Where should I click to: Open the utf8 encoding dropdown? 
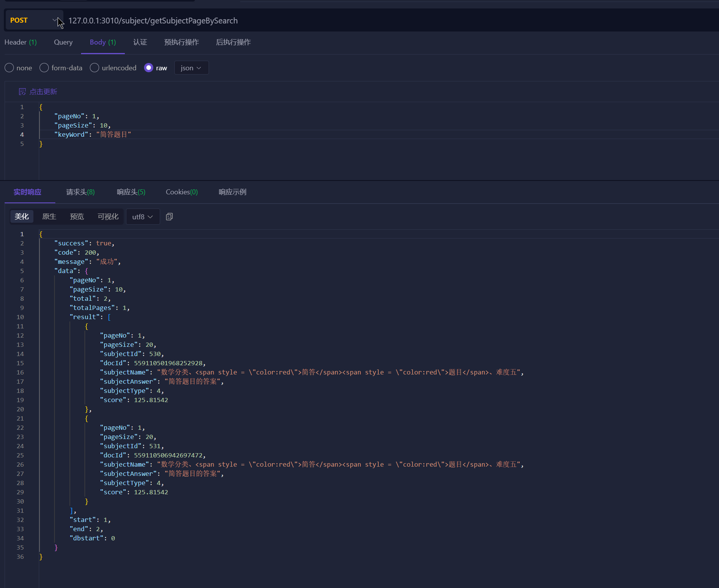[x=143, y=217]
